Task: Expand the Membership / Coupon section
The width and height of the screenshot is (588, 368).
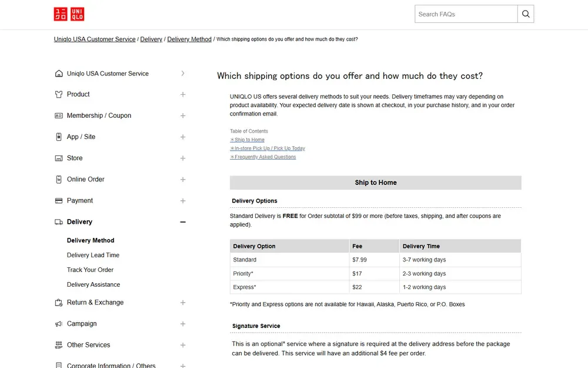Action: pyautogui.click(x=183, y=115)
